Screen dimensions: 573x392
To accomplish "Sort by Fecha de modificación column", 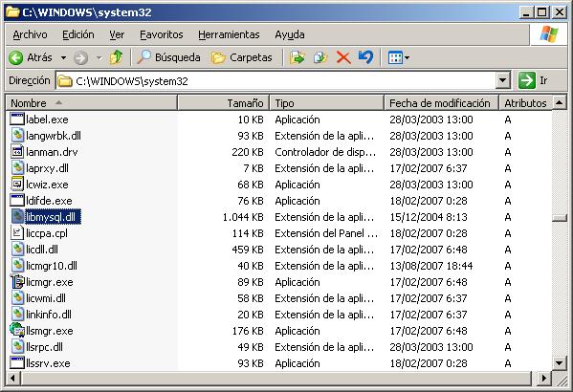I will tap(441, 103).
